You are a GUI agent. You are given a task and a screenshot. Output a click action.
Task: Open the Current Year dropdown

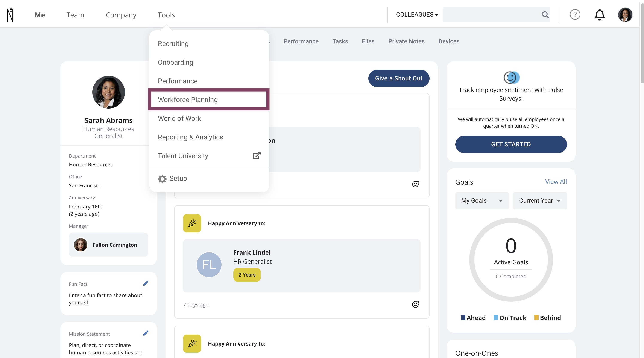coord(540,201)
